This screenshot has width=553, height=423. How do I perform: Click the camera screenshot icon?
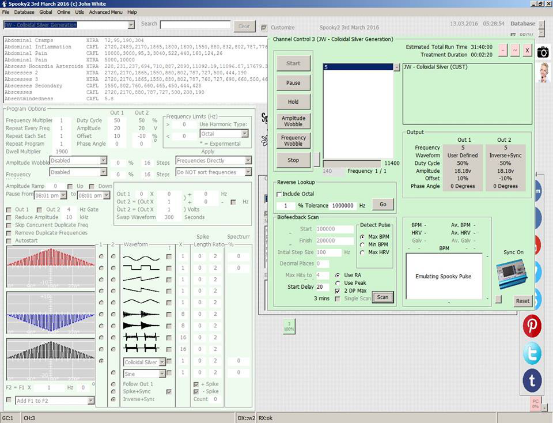[543, 53]
